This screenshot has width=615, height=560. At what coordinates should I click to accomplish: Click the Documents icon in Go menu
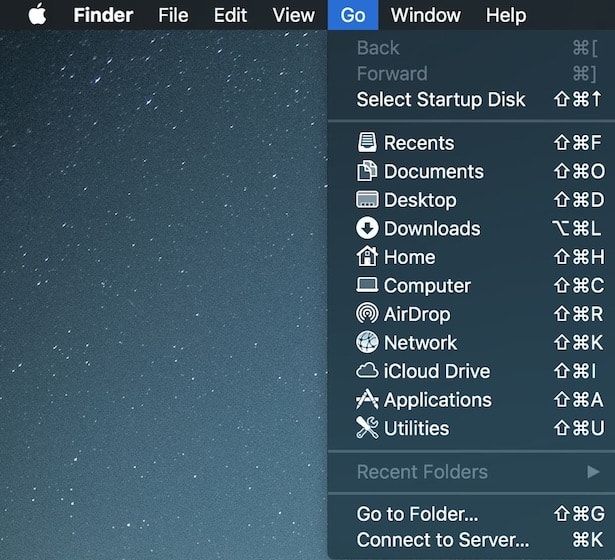coord(367,172)
